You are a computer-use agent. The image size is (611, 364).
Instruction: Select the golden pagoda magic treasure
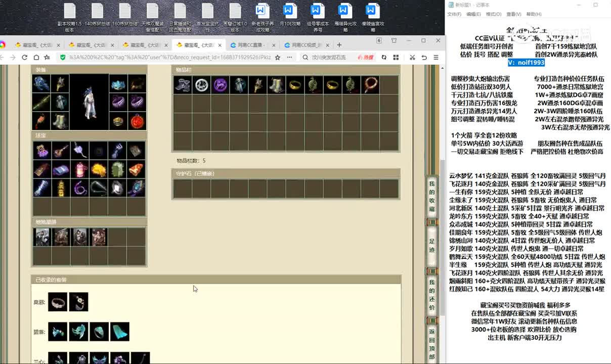pos(61,188)
